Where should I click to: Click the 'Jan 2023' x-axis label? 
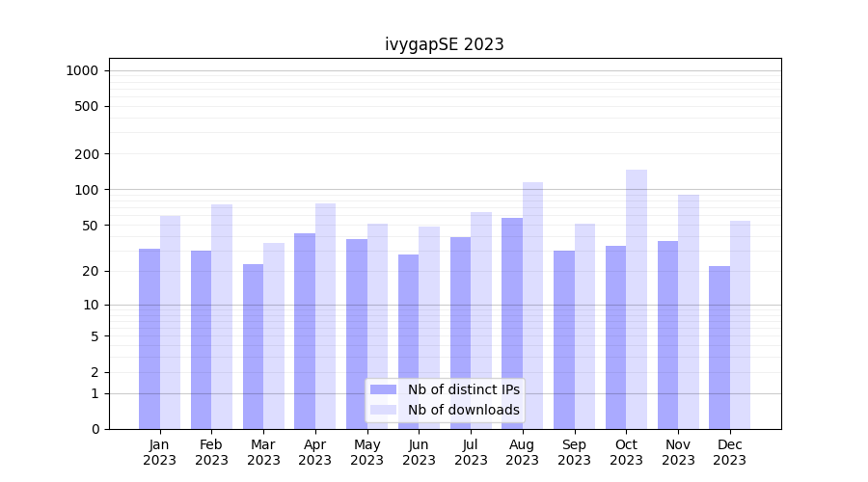pos(160,452)
